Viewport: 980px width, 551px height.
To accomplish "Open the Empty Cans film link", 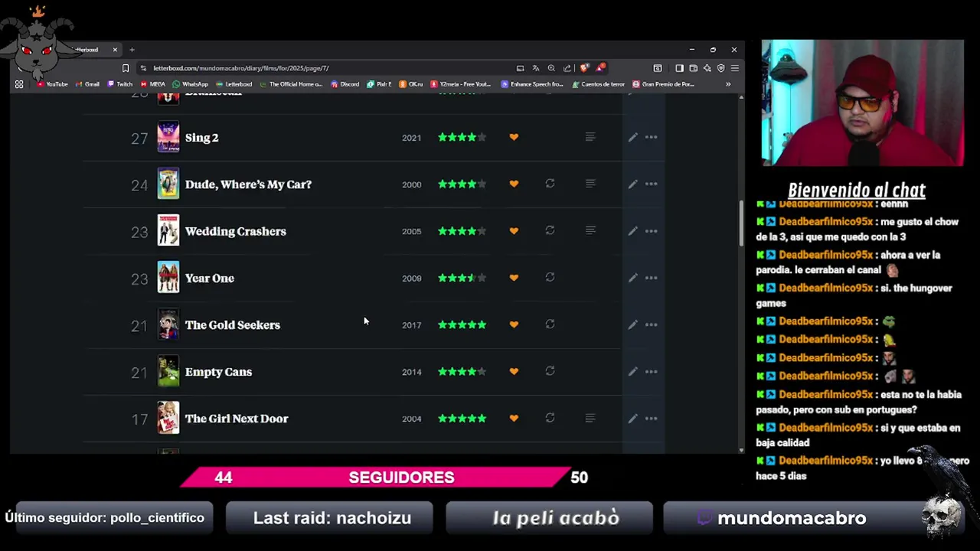I will [x=218, y=372].
